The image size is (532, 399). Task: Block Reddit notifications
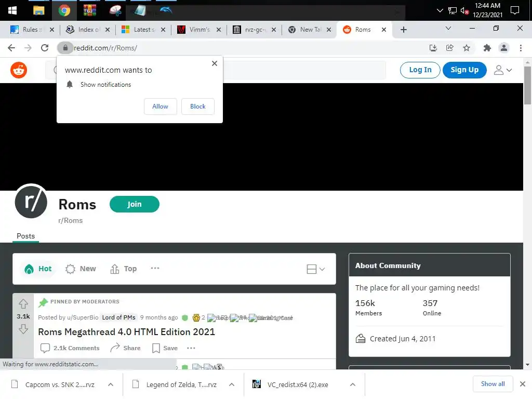(198, 107)
